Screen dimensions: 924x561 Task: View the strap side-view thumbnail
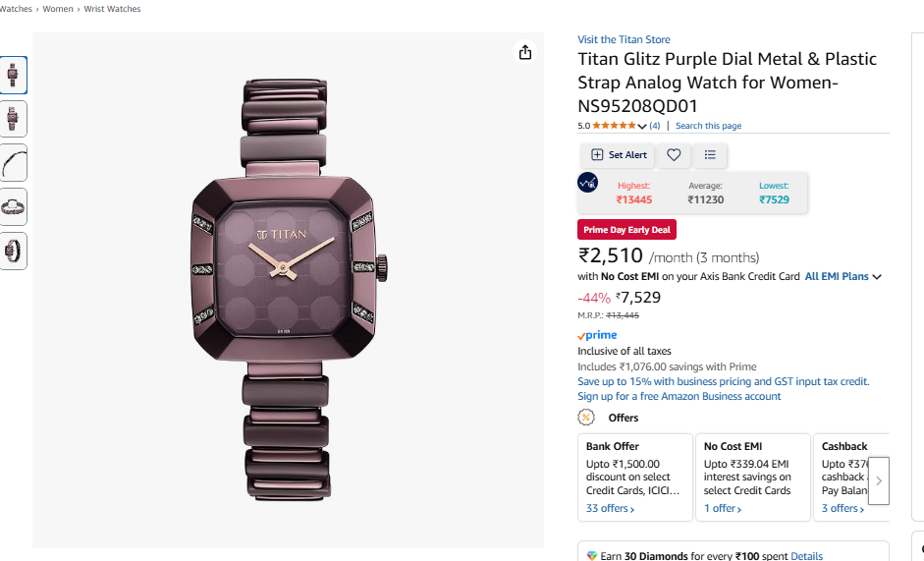point(13,162)
